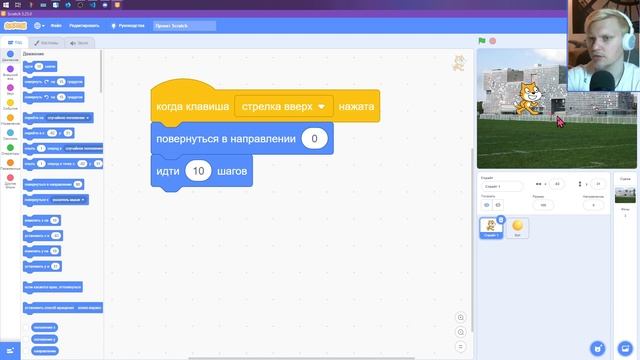Click the if on edge bounce block
This screenshot has width=640, height=360.
coord(53,287)
